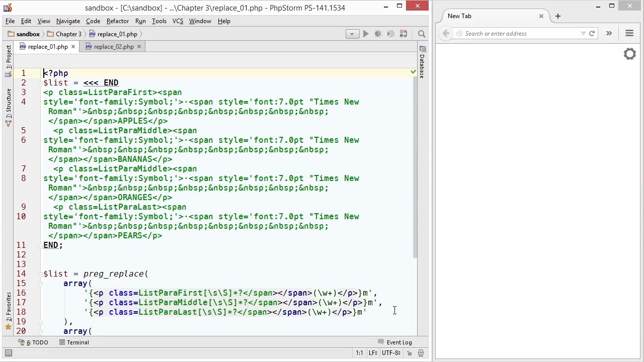Click green inspection checkmark indicator
The image size is (644, 362).
pyautogui.click(x=413, y=72)
